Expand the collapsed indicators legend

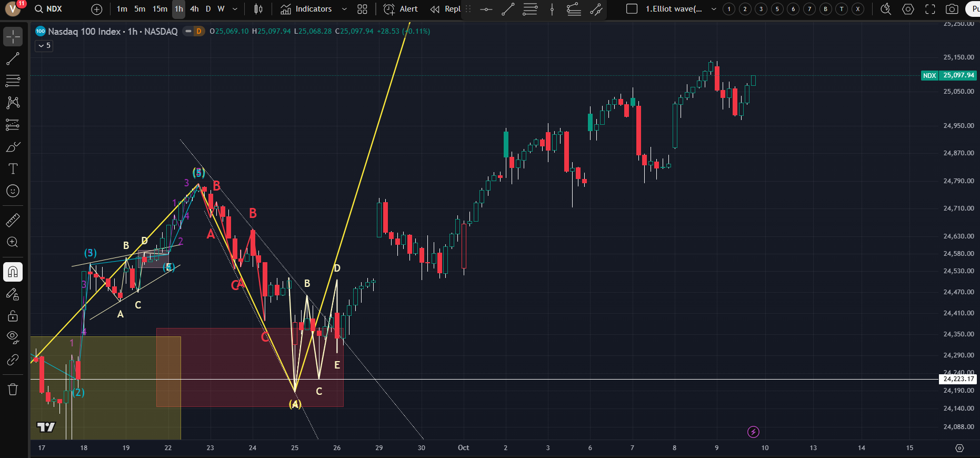(x=44, y=46)
